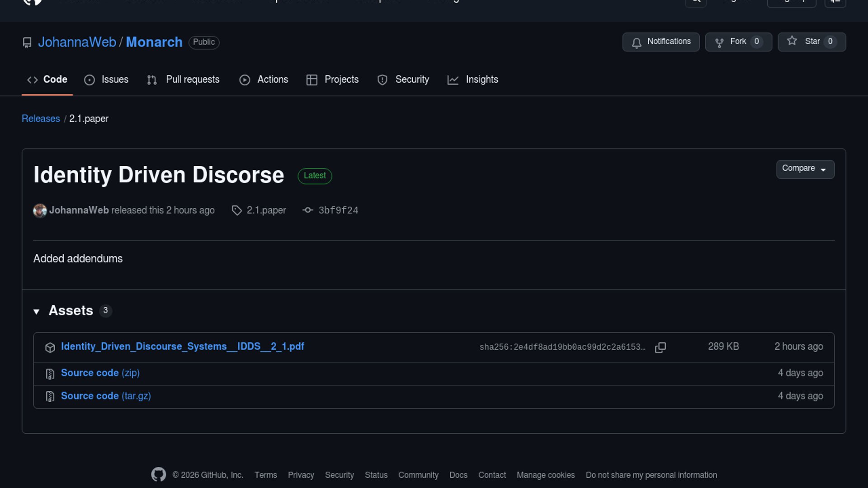Image resolution: width=868 pixels, height=488 pixels.
Task: Open the Identity_Driven_Discourse_Systems PDF link
Action: 182,347
